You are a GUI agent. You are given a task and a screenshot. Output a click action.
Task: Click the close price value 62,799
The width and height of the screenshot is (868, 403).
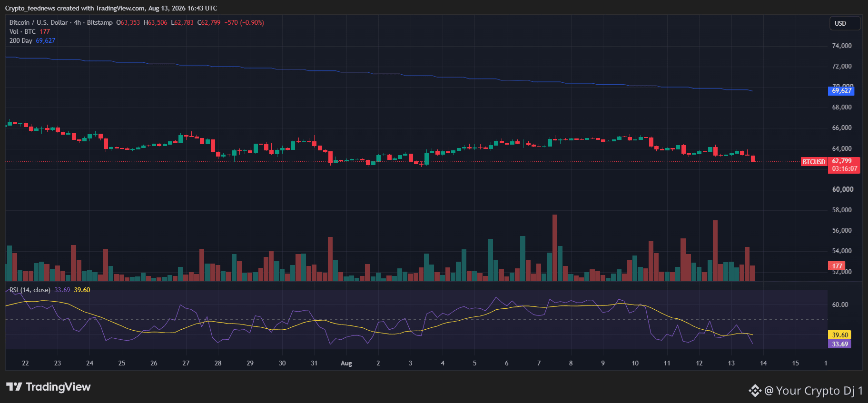pyautogui.click(x=211, y=22)
